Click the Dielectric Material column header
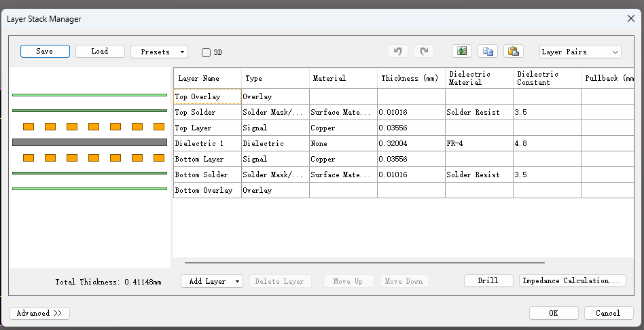The image size is (644, 330). point(479,78)
